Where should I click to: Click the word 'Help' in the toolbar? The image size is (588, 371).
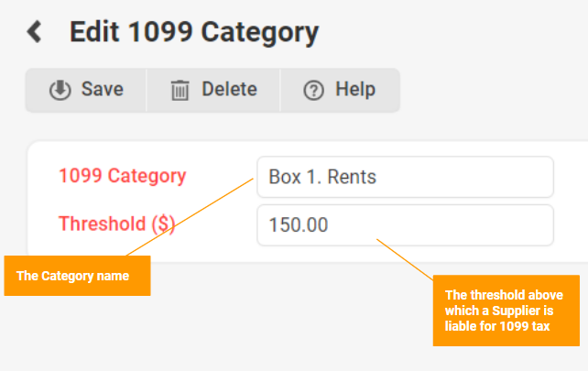[x=355, y=90]
